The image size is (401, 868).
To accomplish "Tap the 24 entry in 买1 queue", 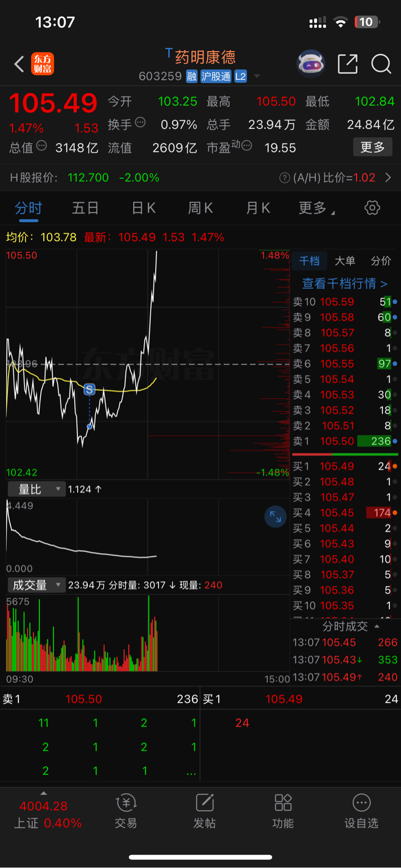I will [x=242, y=723].
